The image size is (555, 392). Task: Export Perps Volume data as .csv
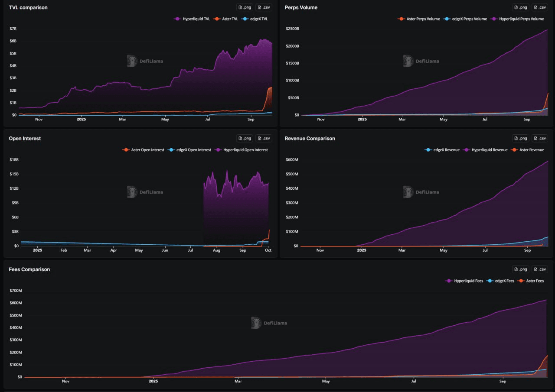tap(540, 7)
